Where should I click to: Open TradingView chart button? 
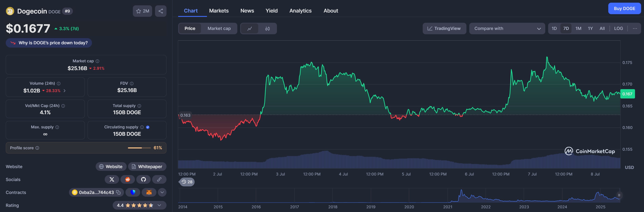click(444, 28)
